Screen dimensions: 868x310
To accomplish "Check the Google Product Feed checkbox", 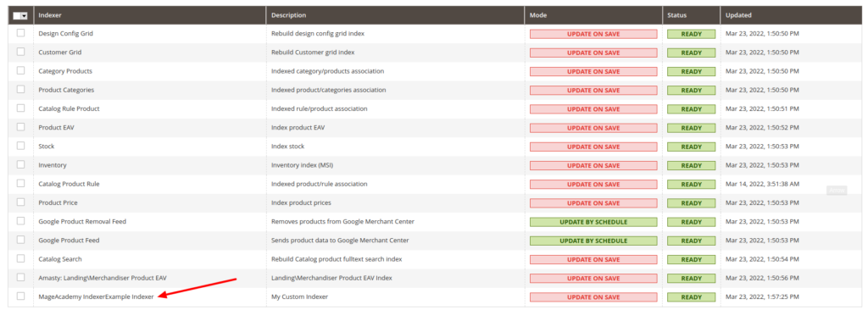I will [x=20, y=240].
